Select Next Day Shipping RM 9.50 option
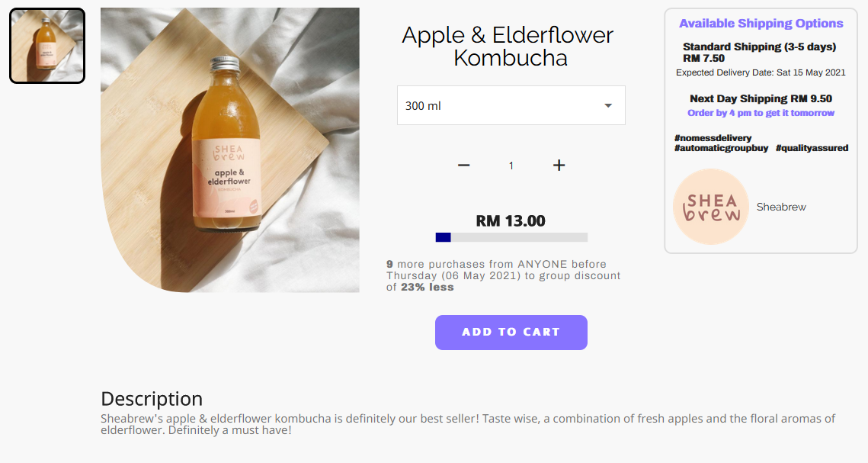Screen dimensions: 868x463 coord(761,98)
